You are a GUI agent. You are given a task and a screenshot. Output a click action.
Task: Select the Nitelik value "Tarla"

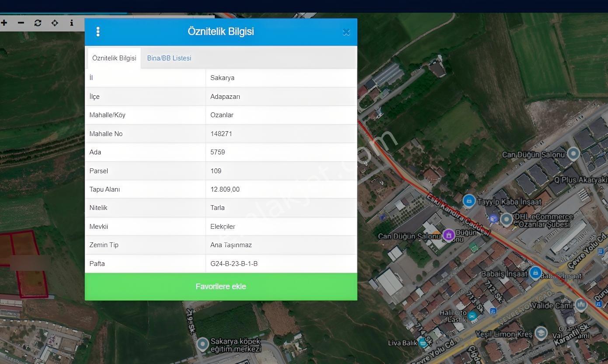click(x=217, y=208)
